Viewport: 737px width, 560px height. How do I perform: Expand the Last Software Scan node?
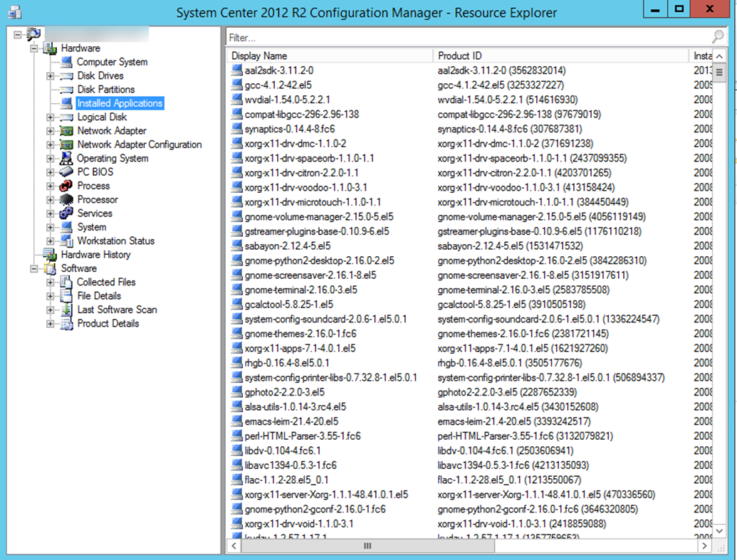[x=51, y=310]
